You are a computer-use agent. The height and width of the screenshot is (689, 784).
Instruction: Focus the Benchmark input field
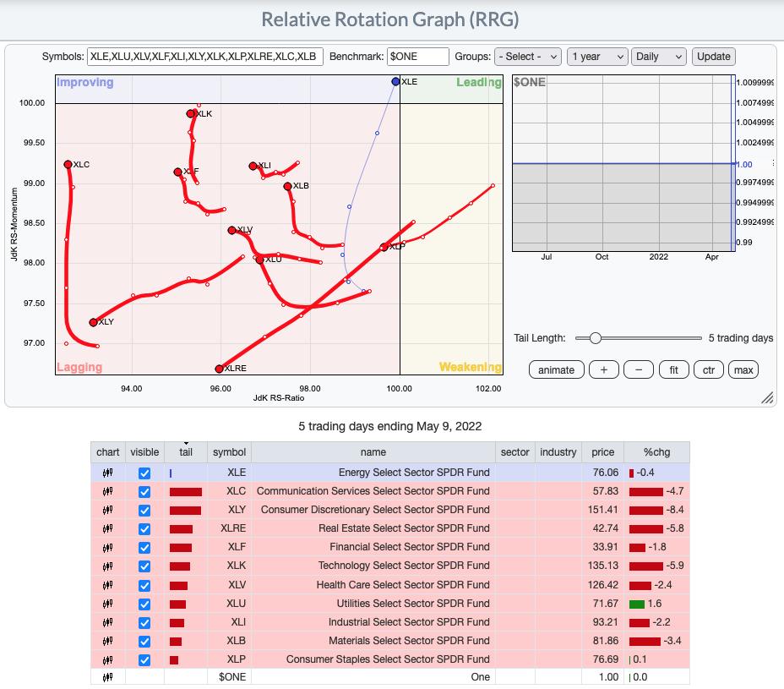point(418,57)
